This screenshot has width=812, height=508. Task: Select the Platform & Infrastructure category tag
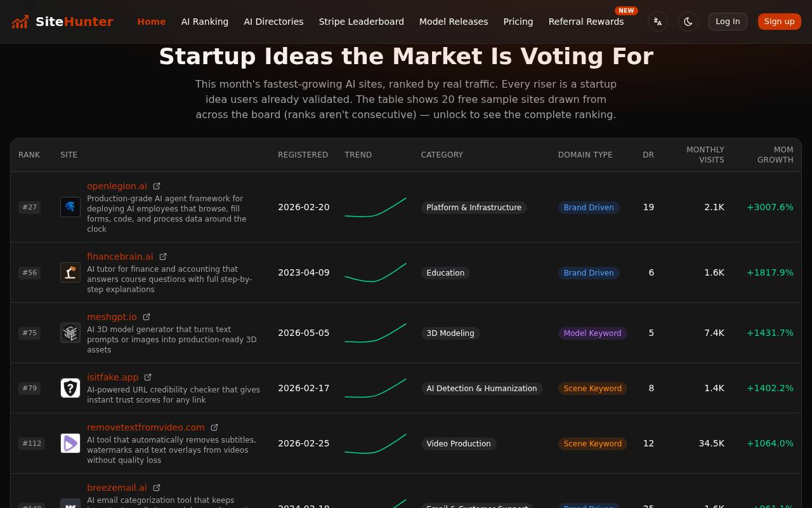pos(474,208)
